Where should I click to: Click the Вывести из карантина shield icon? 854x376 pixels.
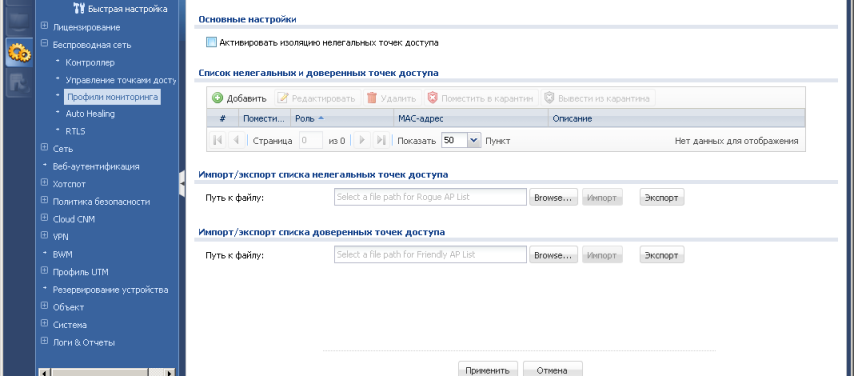pos(549,98)
